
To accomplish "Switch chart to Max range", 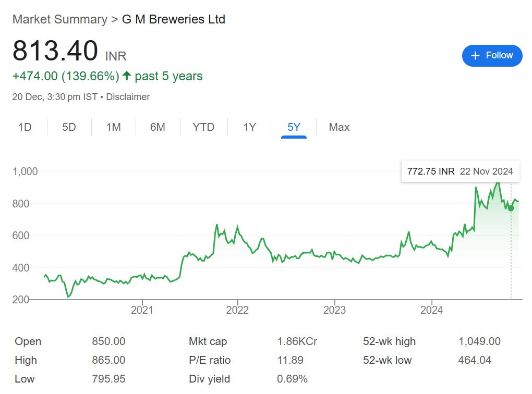I will point(339,127).
